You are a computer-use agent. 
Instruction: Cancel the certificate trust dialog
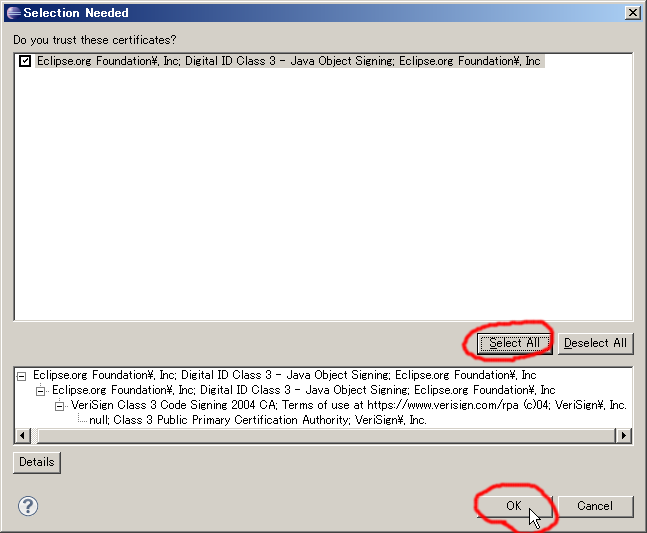click(x=595, y=506)
